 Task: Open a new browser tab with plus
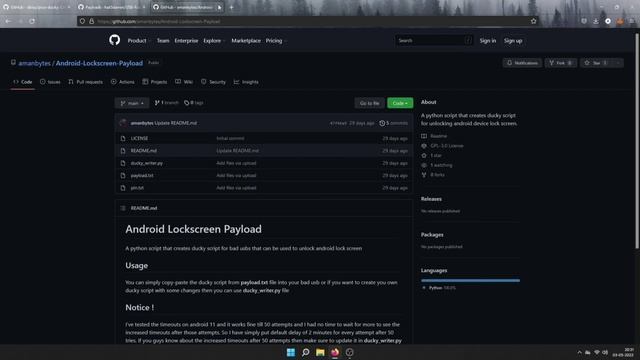point(231,7)
